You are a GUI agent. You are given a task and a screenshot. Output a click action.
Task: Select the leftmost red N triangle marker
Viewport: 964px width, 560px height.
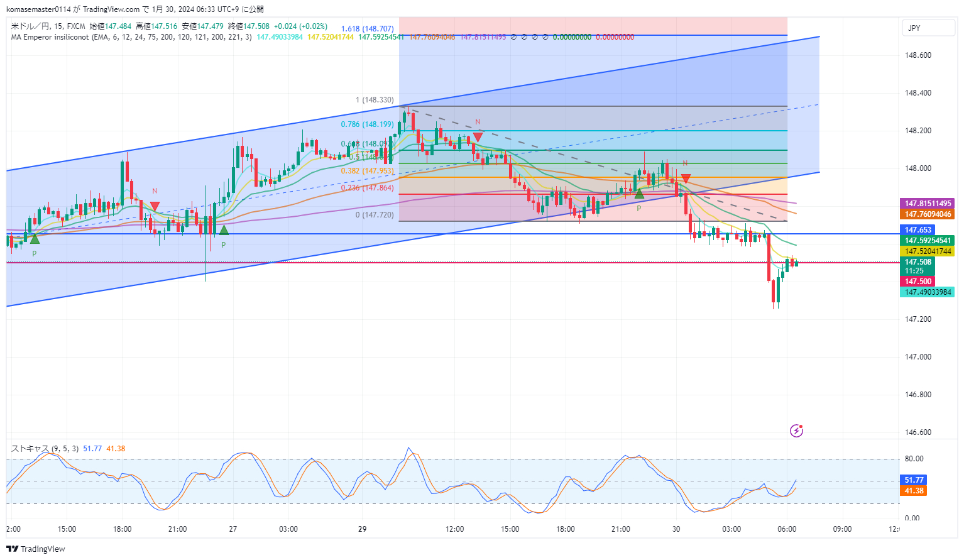[x=155, y=206]
